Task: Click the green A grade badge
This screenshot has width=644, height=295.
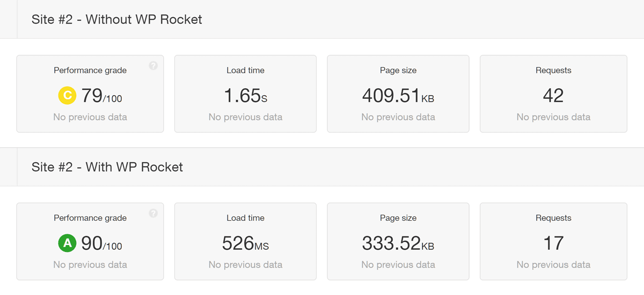Action: click(67, 244)
